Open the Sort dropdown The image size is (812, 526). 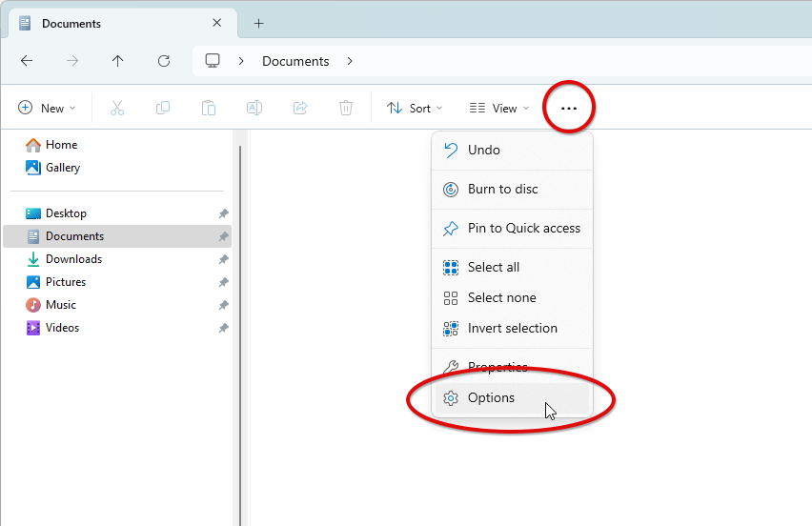415,109
